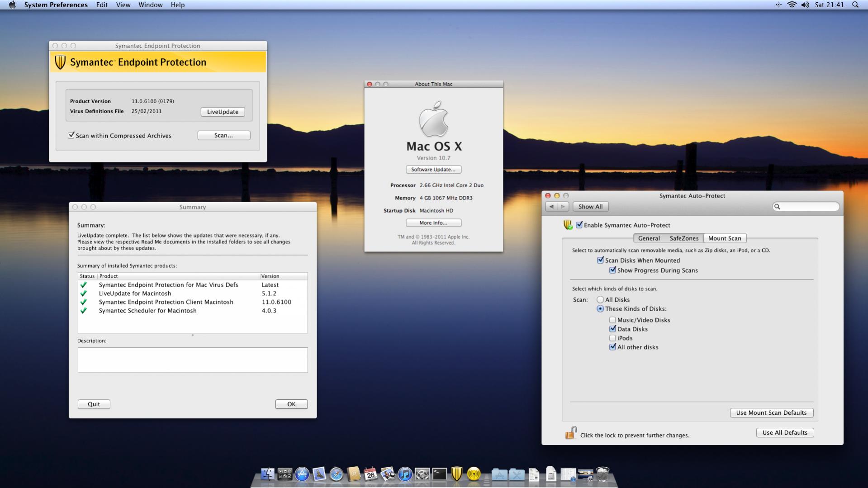Open Wi-Fi status menu
Image resolution: width=868 pixels, height=488 pixels.
coord(792,5)
